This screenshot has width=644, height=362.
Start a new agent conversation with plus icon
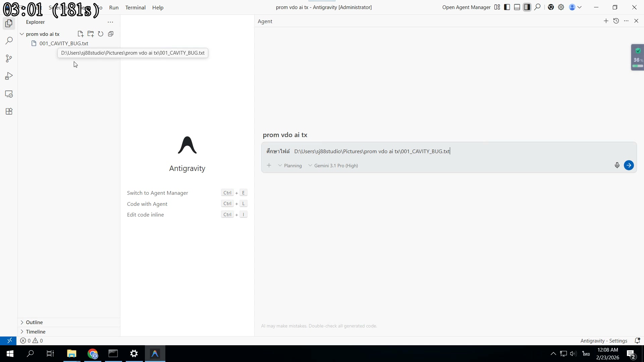(x=606, y=21)
